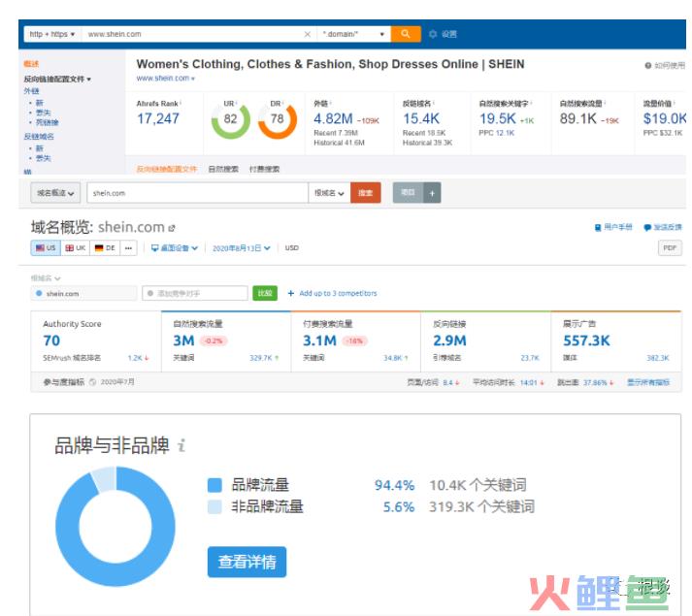Click the Authority Score value 70
The image size is (692, 616).
[51, 340]
